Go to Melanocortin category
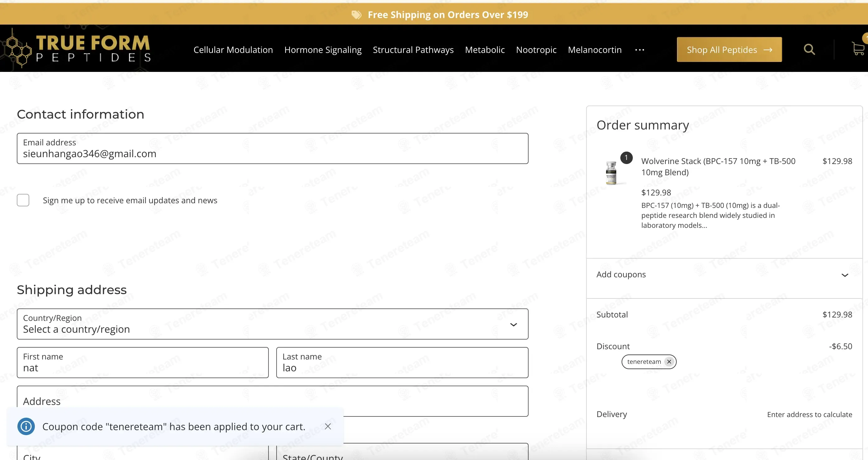The height and width of the screenshot is (460, 868). click(595, 50)
